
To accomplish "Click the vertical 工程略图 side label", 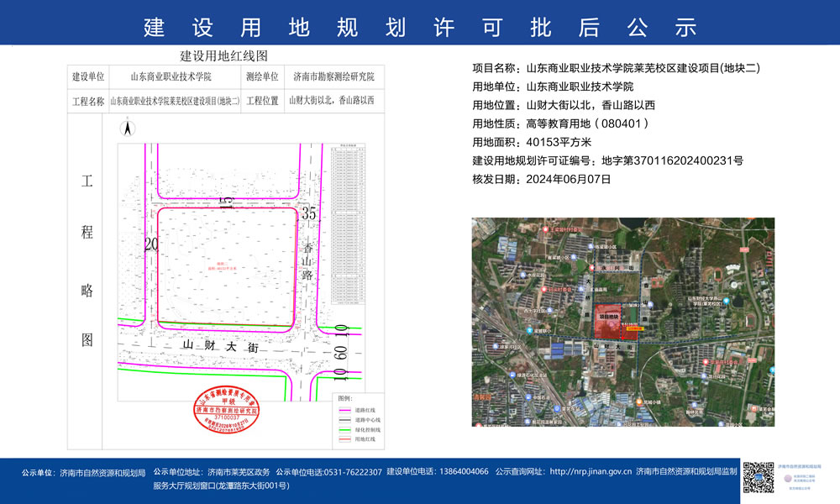I will tap(87, 260).
